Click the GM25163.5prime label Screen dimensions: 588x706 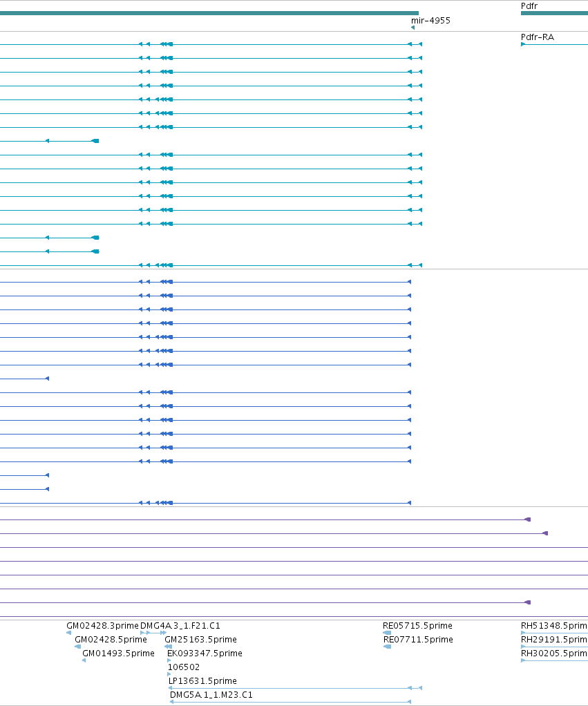pyautogui.click(x=200, y=640)
